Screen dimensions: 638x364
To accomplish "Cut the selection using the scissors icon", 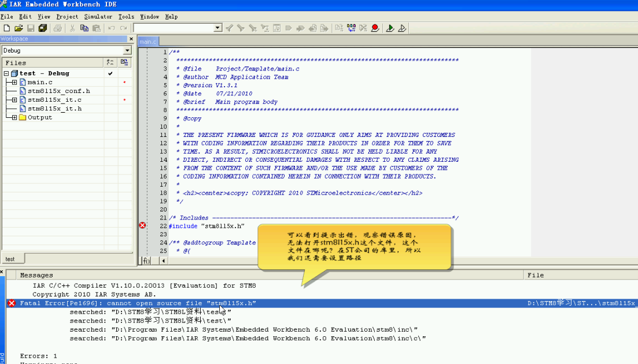I will (72, 28).
